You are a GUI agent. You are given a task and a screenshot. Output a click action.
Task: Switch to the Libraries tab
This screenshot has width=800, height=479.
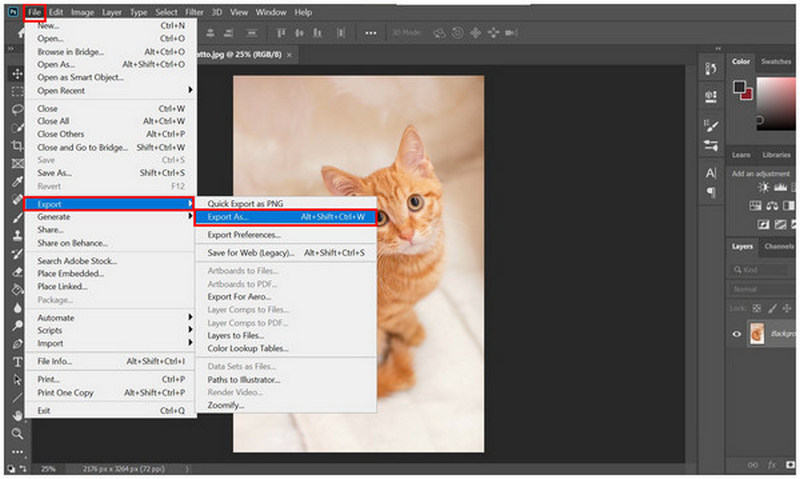[776, 155]
